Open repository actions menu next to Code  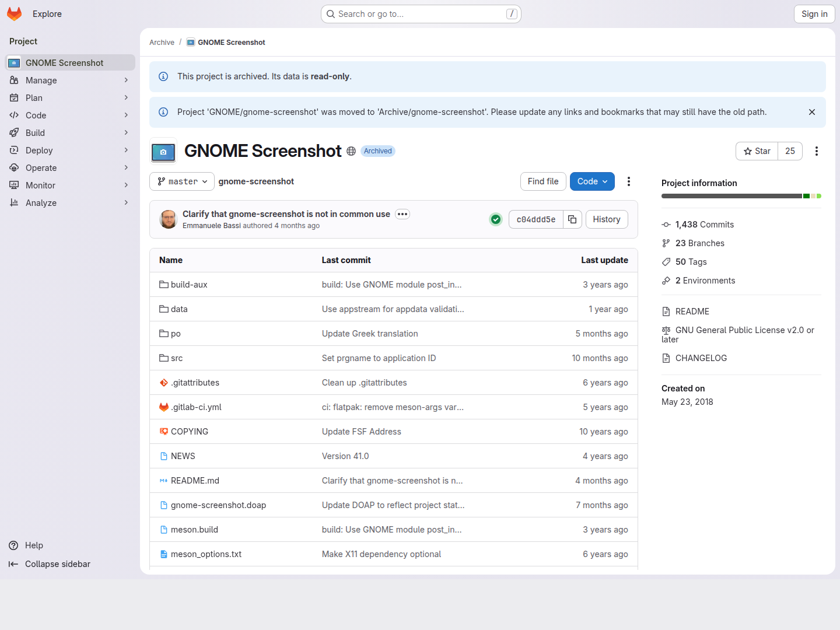coord(629,181)
